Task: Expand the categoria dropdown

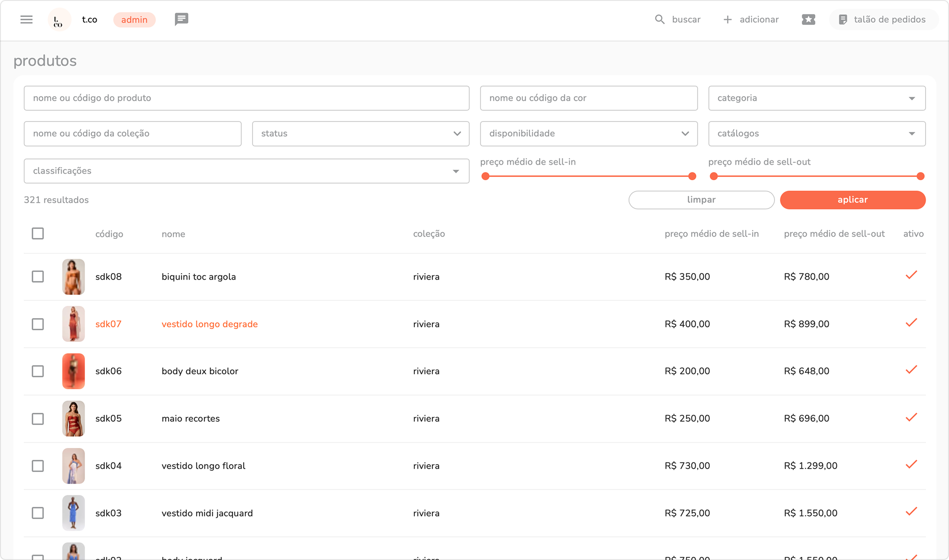Action: click(x=817, y=98)
